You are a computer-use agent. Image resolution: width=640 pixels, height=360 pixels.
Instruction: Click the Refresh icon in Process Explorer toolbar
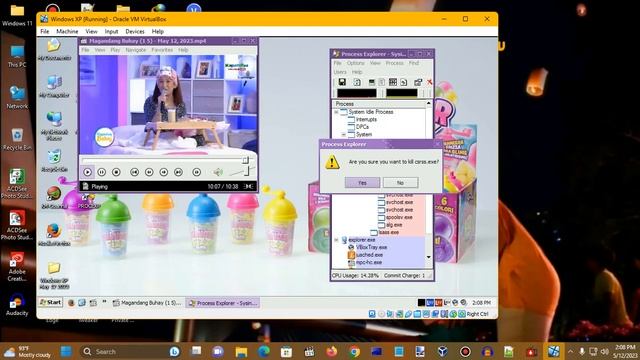coord(357,82)
